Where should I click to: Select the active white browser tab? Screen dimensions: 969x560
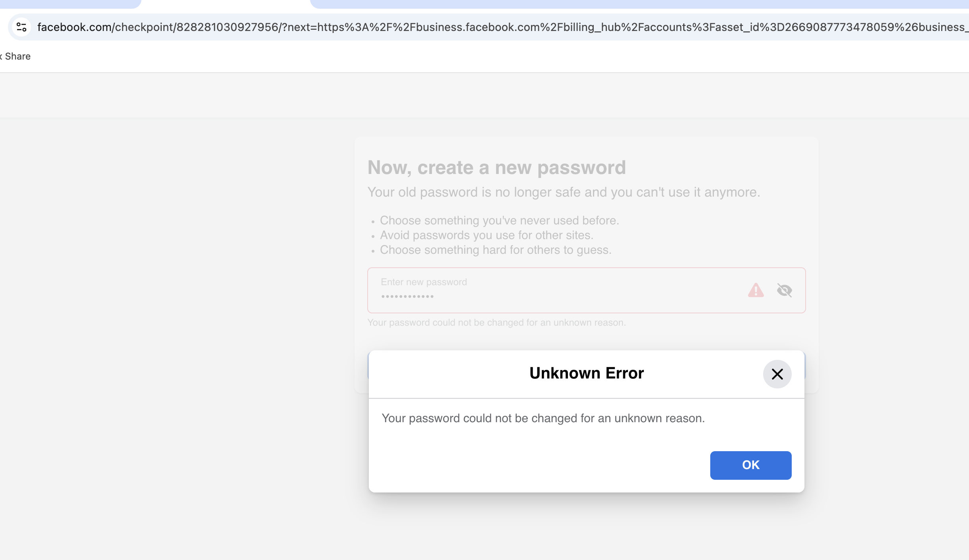pyautogui.click(x=225, y=4)
